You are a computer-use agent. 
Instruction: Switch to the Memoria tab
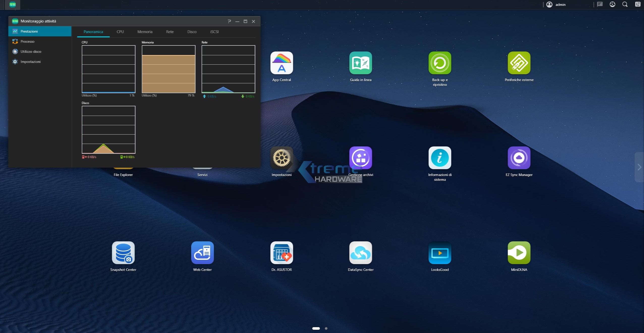click(x=145, y=32)
